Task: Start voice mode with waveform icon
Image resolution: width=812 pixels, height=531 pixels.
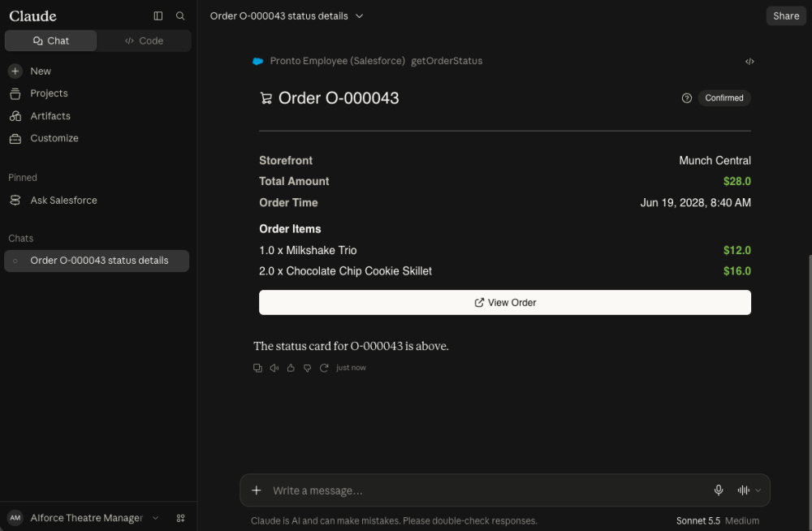Action: point(743,490)
